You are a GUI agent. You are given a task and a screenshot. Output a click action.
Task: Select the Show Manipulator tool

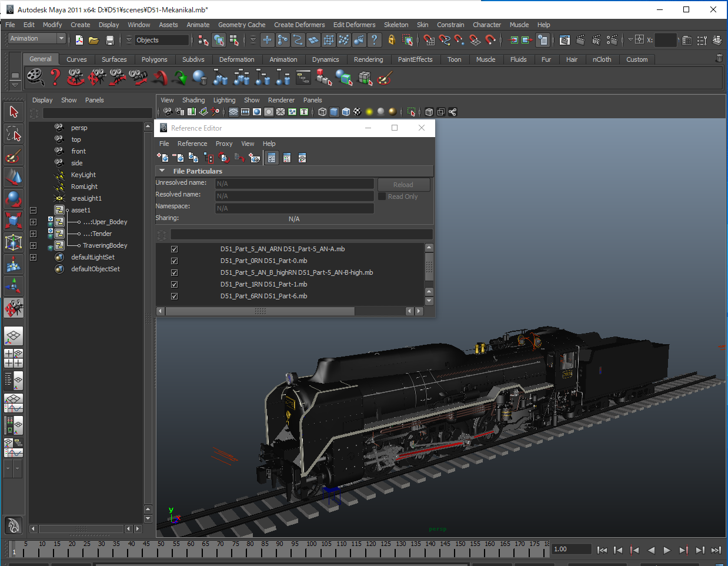pos(14,286)
